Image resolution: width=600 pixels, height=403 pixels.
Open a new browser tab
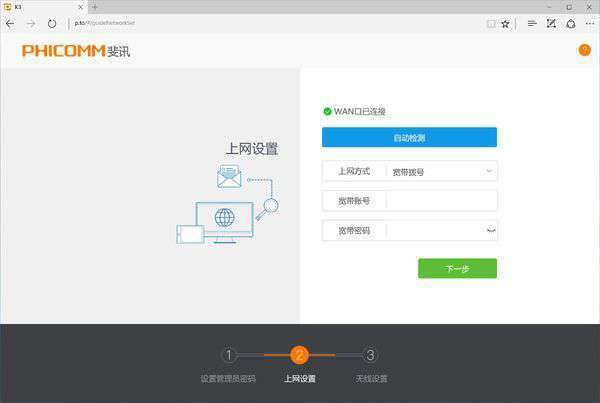coord(94,7)
